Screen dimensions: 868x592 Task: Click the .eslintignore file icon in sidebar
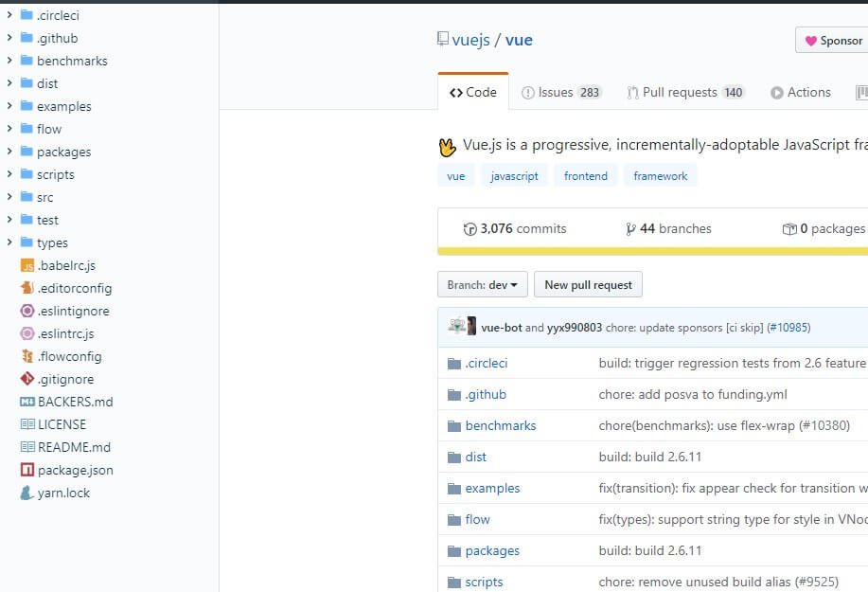(27, 311)
